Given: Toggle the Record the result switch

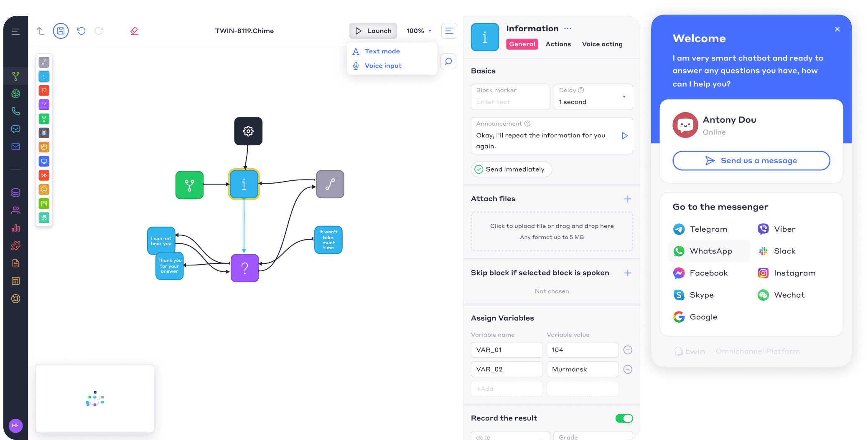Looking at the screenshot, I should 624,418.
